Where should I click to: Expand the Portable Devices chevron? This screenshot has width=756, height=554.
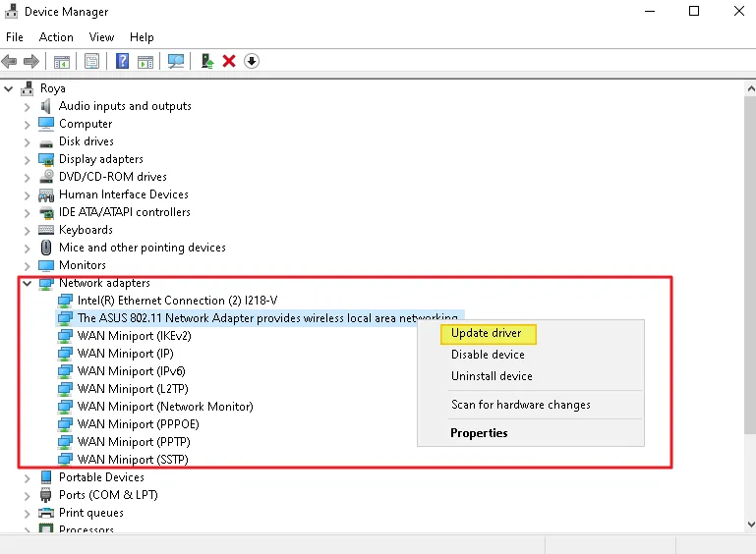click(28, 478)
